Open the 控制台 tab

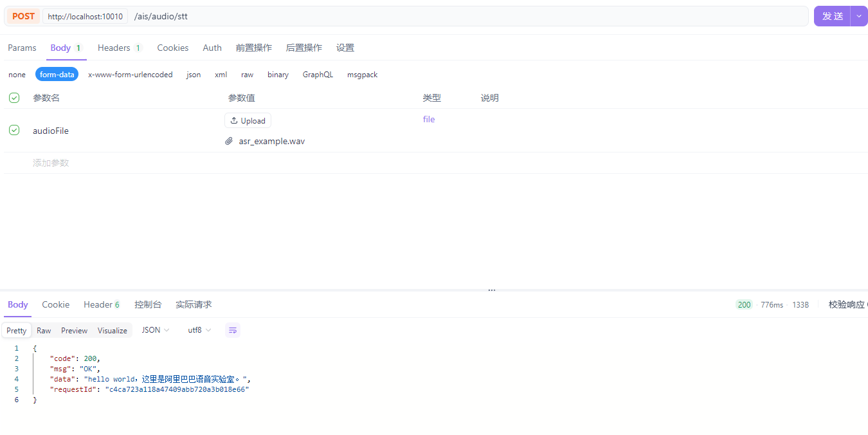[x=148, y=304]
